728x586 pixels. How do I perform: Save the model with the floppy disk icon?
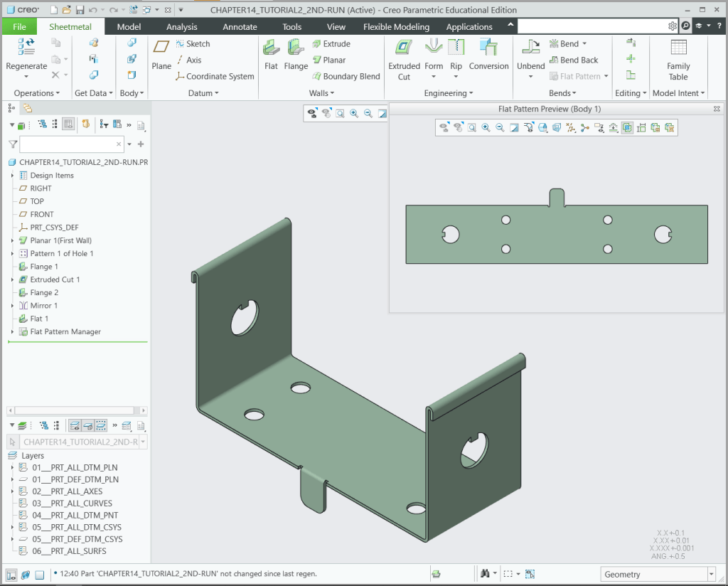[80, 10]
